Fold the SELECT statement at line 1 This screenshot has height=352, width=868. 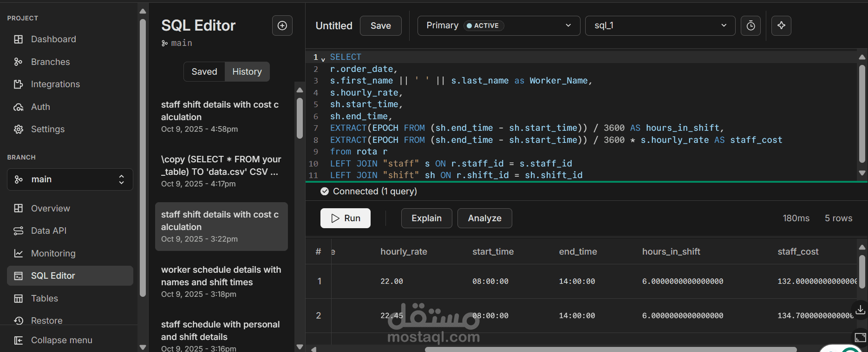click(323, 59)
